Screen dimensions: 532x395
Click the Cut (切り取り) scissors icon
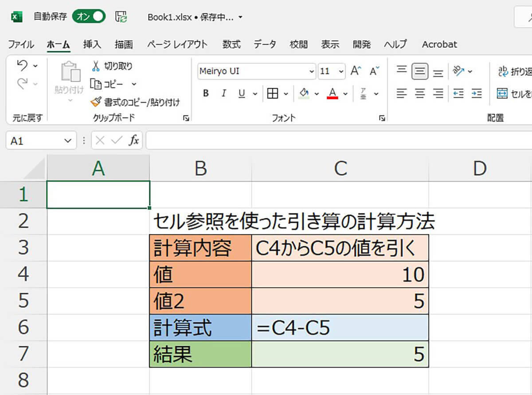coord(95,66)
